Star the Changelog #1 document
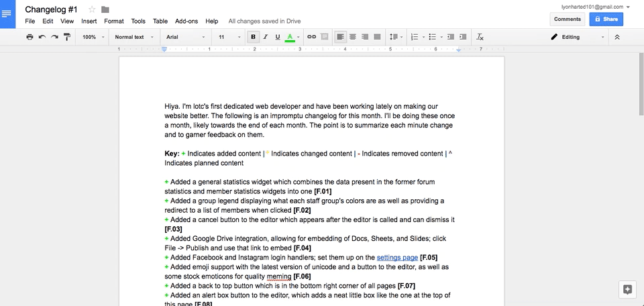This screenshot has height=306, width=644. (92, 9)
